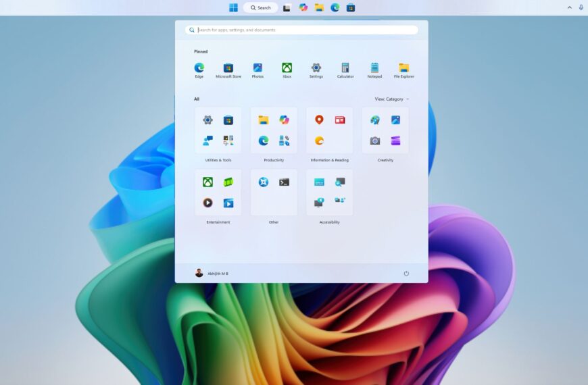Open the taskbar Search box
The height and width of the screenshot is (385, 588).
coord(261,7)
